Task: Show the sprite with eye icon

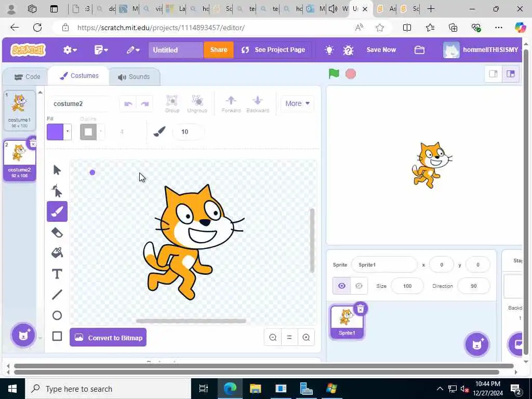Action: tap(342, 286)
